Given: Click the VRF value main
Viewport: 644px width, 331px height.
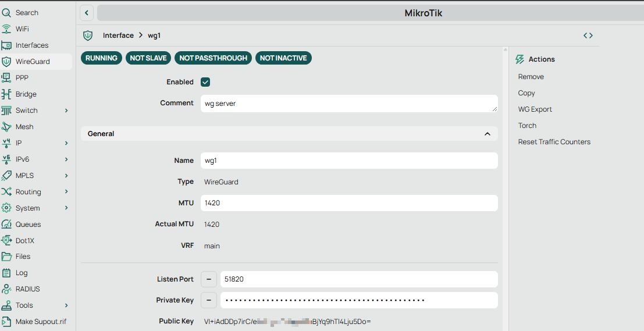Looking at the screenshot, I should [x=212, y=246].
